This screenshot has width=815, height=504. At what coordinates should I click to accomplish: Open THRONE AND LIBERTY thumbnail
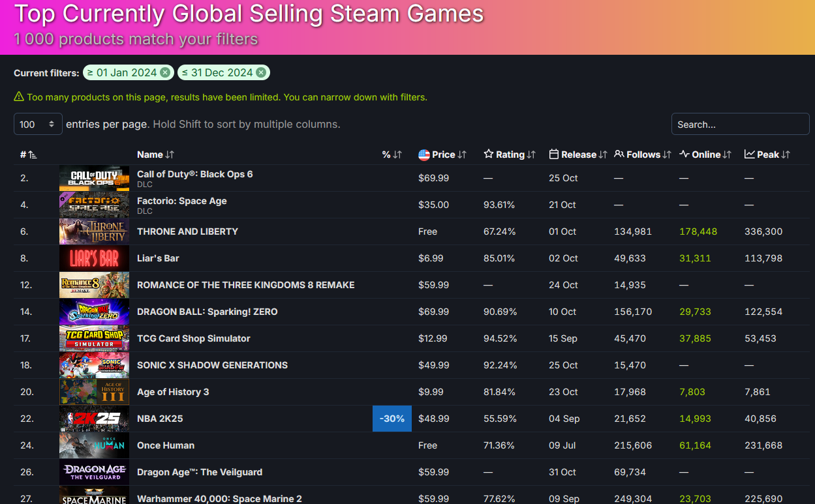[x=94, y=231]
